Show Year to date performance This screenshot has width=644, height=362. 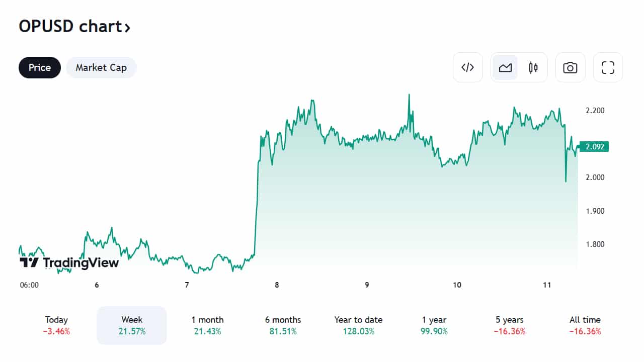point(358,325)
